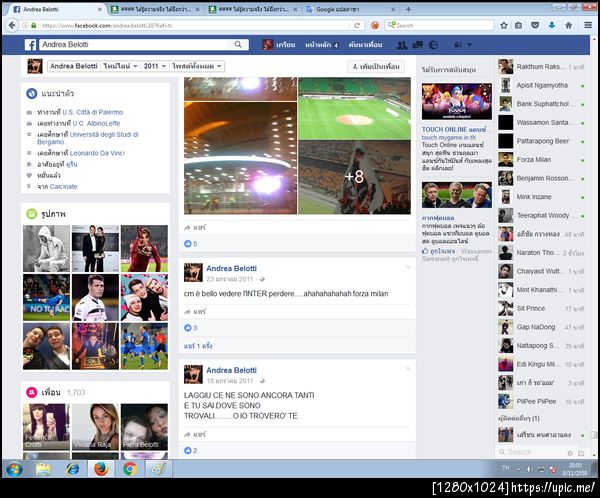Image resolution: width=600 pixels, height=498 pixels.
Task: Click the new message icon in chat sidebar
Action: (581, 453)
